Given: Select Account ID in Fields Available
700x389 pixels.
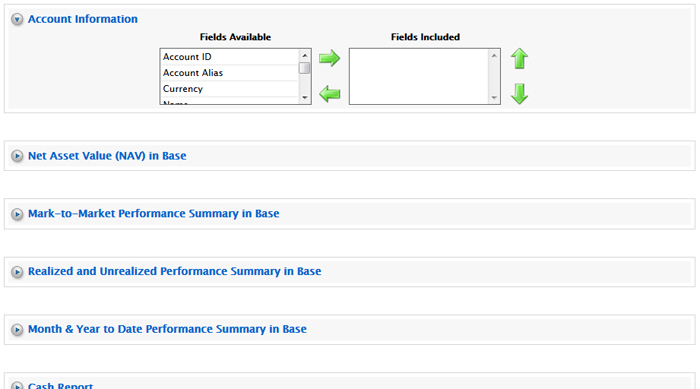Looking at the screenshot, I should coord(229,57).
